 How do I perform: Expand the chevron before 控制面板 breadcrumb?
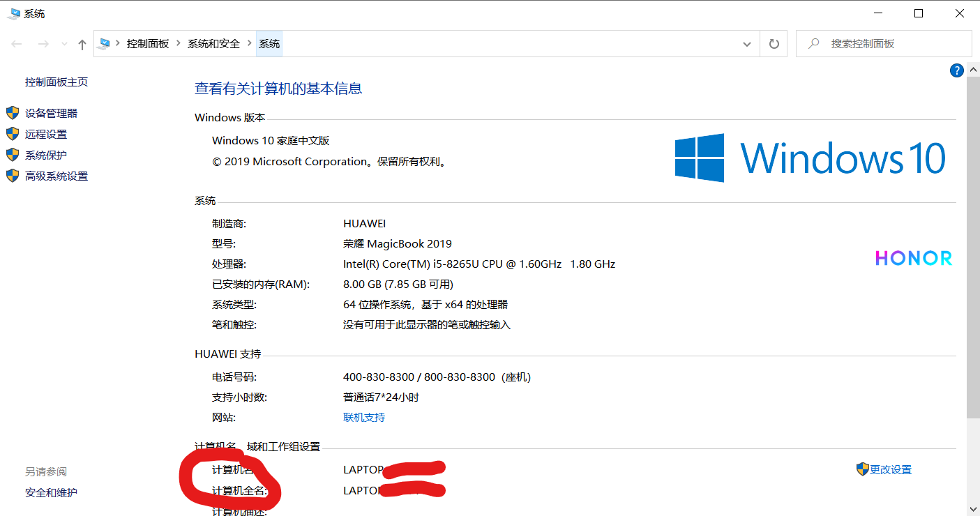(x=118, y=43)
